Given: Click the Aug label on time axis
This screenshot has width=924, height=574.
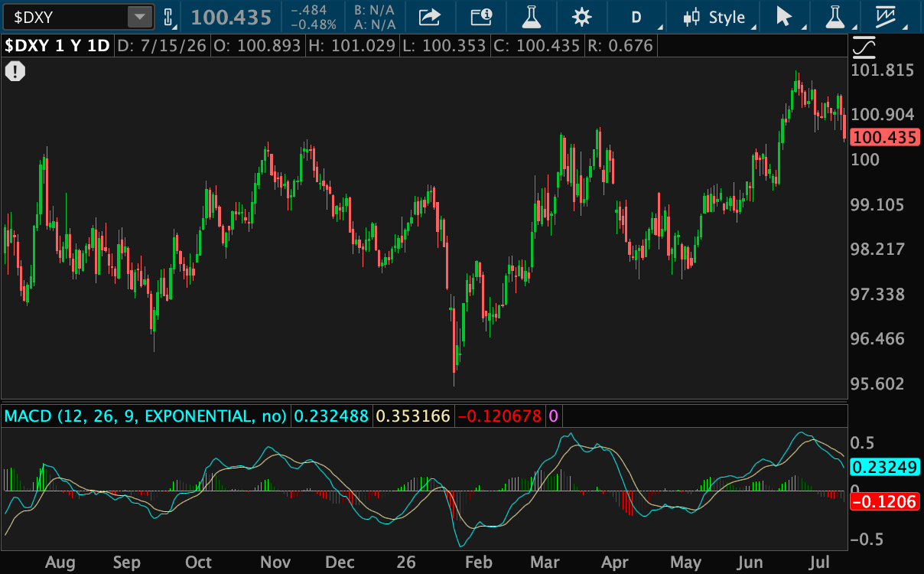Looking at the screenshot, I should (x=60, y=563).
